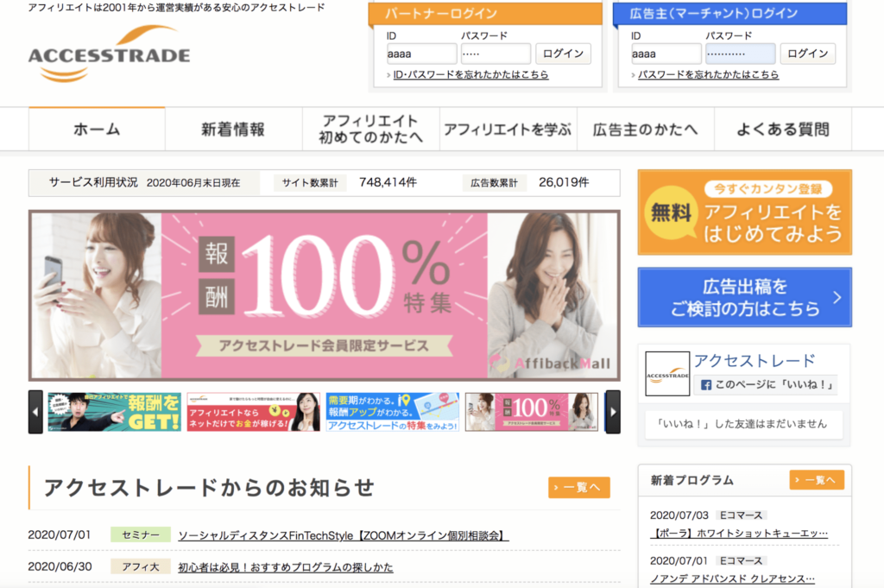
Task: Click the Facebook like icon button
Action: tap(706, 385)
